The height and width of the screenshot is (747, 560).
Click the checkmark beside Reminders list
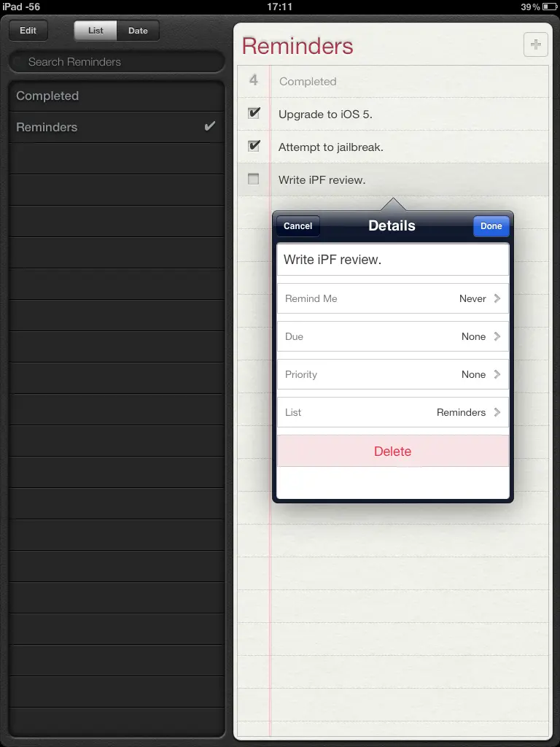(x=210, y=127)
